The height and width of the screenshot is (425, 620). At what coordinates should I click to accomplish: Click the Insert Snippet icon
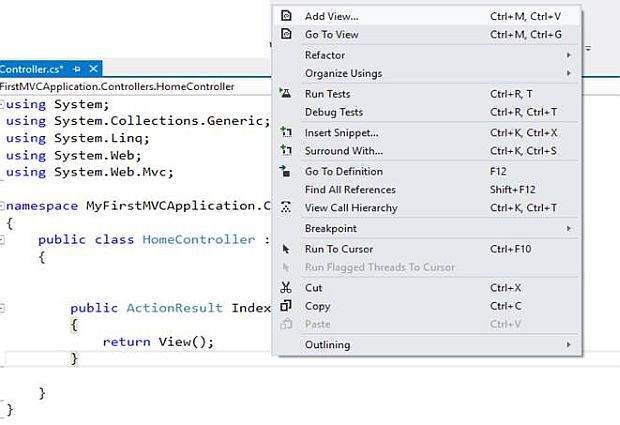click(x=286, y=132)
